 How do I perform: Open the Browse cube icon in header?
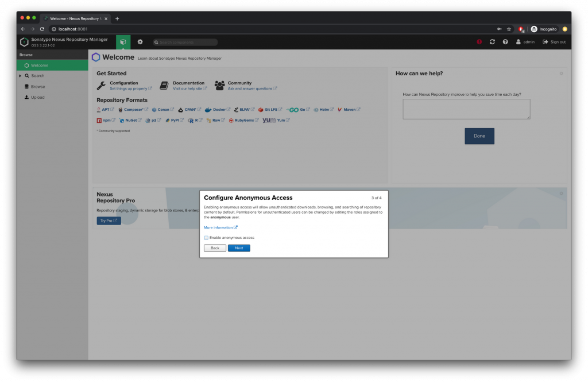pyautogui.click(x=123, y=42)
